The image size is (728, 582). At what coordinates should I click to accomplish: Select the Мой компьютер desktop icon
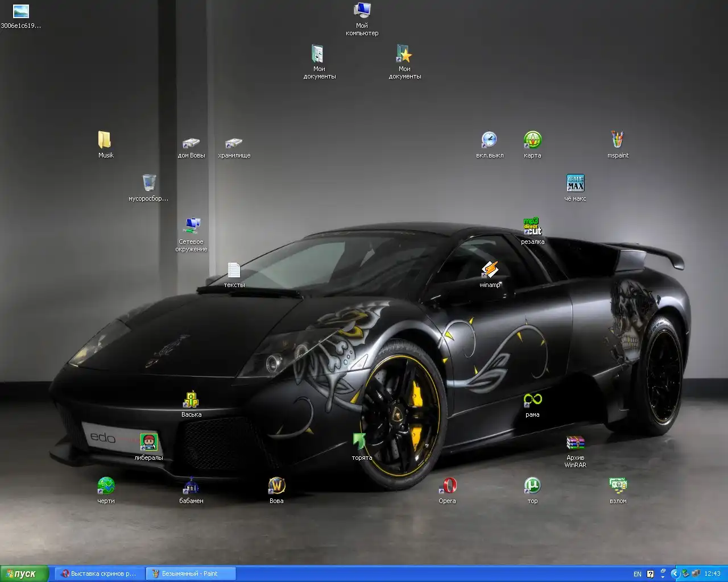point(362,11)
